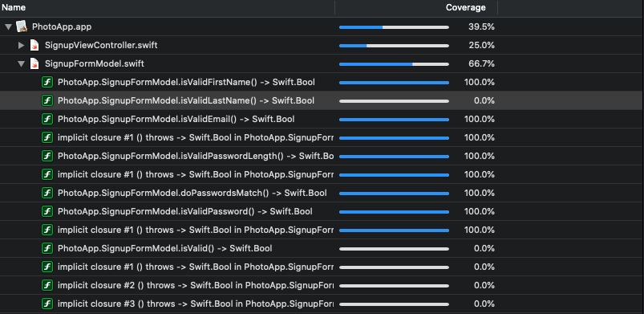
Task: Click the 25.0% coverage value
Action: point(481,45)
